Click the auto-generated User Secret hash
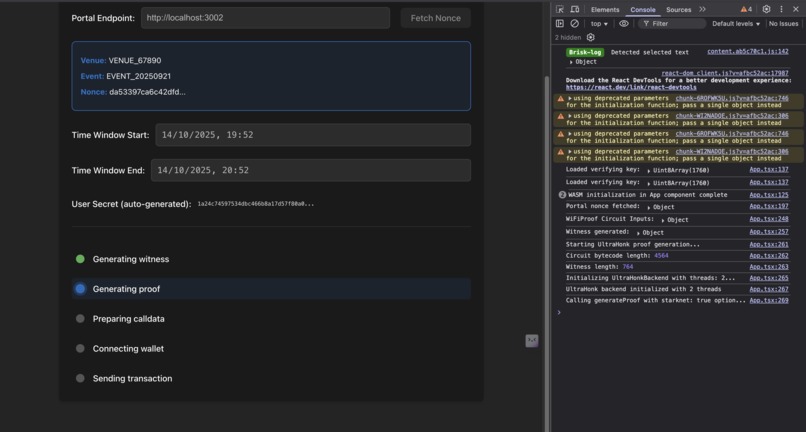This screenshot has height=432, width=806. click(255, 204)
